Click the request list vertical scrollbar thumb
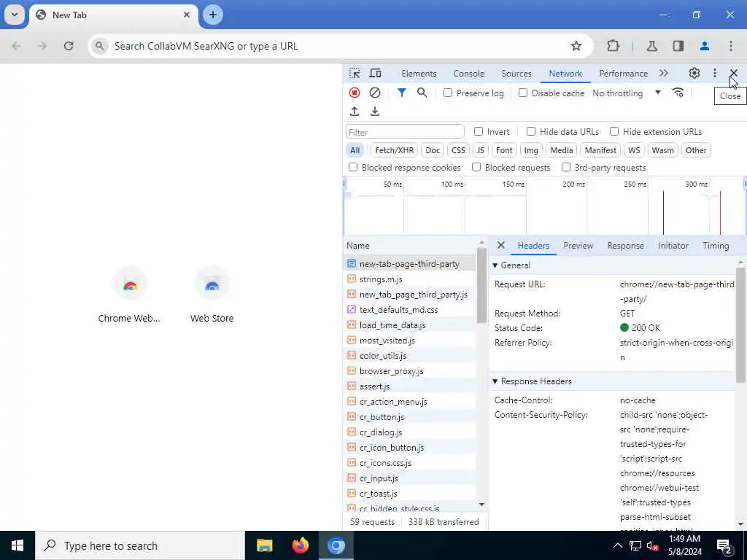The height and width of the screenshot is (560, 747). pos(481,285)
